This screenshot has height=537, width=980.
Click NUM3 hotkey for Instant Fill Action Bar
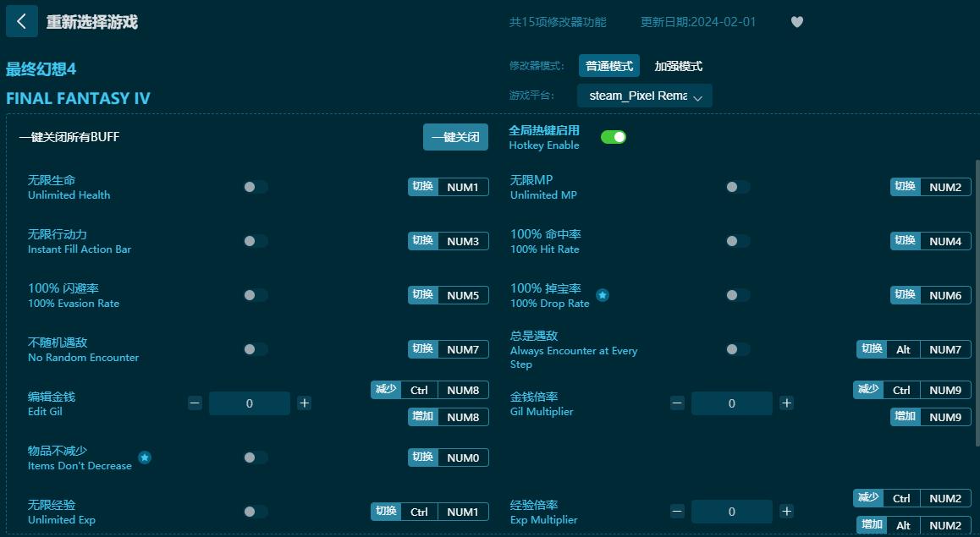(x=463, y=242)
